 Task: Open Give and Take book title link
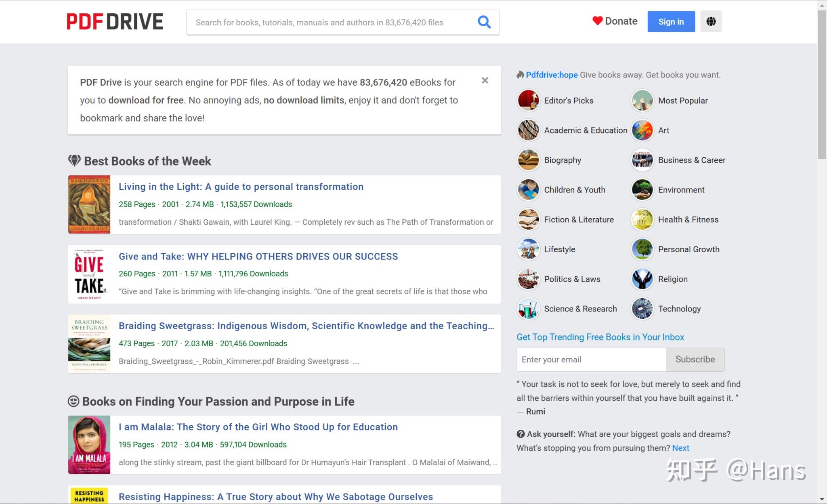(258, 256)
